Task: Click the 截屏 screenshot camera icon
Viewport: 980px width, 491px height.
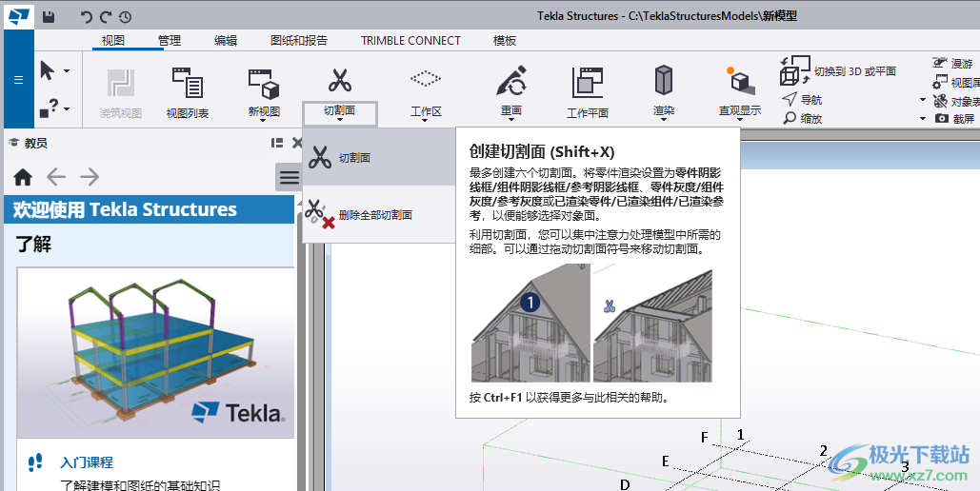Action: pos(942,118)
